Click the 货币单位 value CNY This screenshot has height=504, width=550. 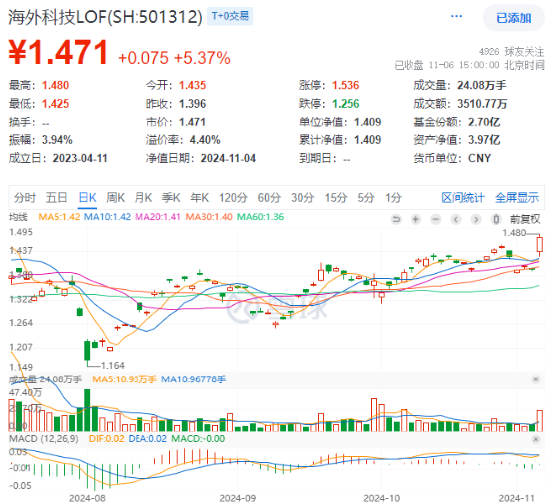pos(479,158)
